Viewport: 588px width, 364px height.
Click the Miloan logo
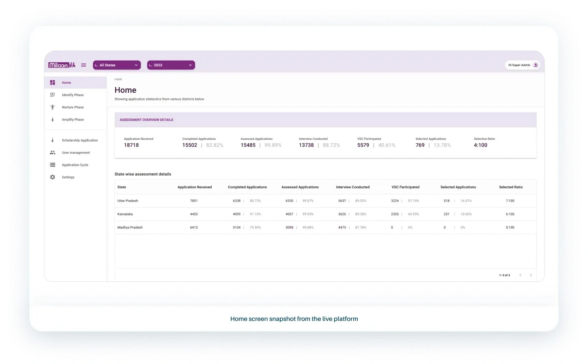point(62,65)
